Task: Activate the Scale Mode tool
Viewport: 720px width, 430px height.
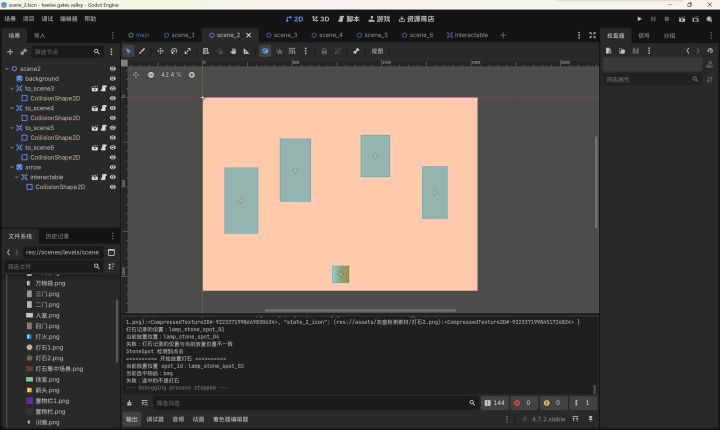Action: pyautogui.click(x=187, y=51)
